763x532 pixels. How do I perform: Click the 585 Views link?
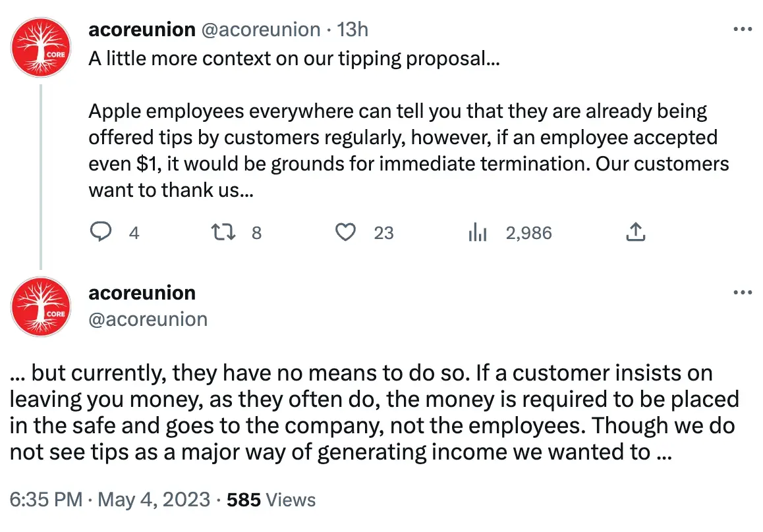tap(273, 500)
